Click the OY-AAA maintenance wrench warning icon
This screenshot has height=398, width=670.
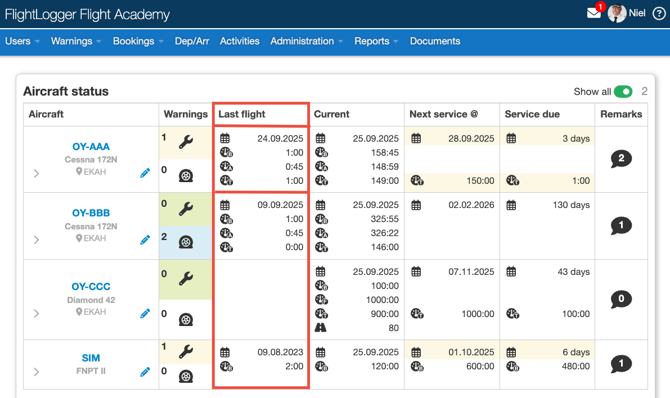[x=186, y=142]
